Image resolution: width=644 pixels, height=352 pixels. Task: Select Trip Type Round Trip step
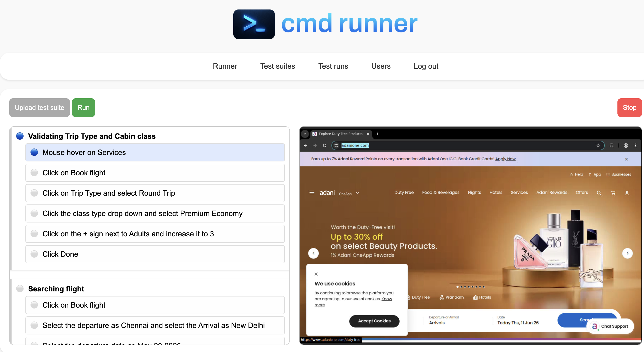(x=155, y=193)
